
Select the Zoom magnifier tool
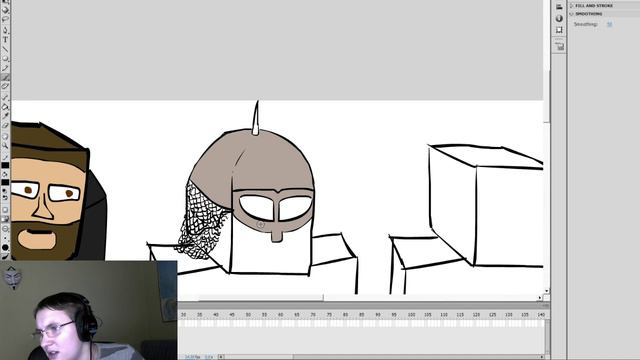[x=5, y=145]
